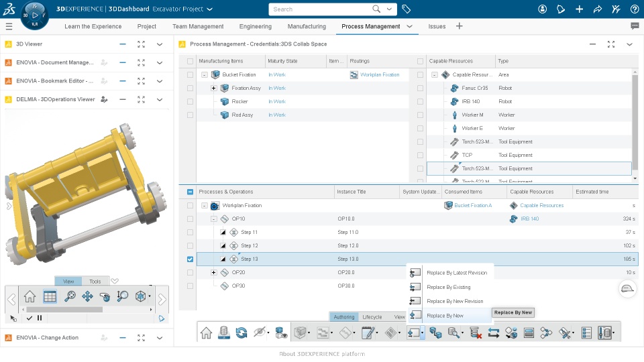Open the search options dropdown arrow
The height and width of the screenshot is (362, 644).
point(389,9)
